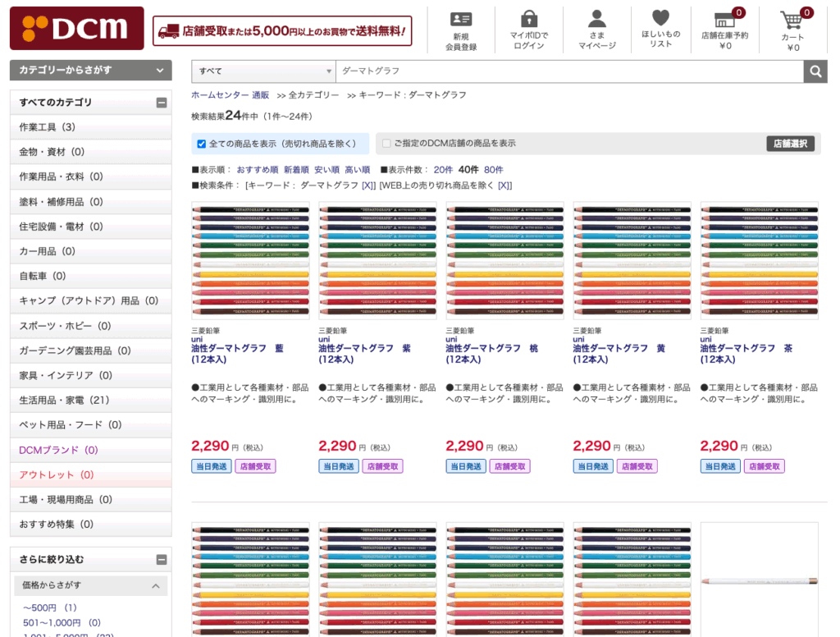This screenshot has width=840, height=637.
Task: Open My Page person icon
Action: 597,19
